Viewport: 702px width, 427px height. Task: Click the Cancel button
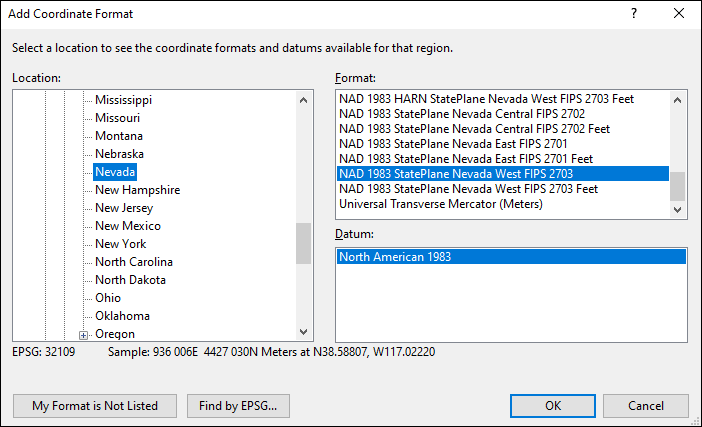click(646, 406)
